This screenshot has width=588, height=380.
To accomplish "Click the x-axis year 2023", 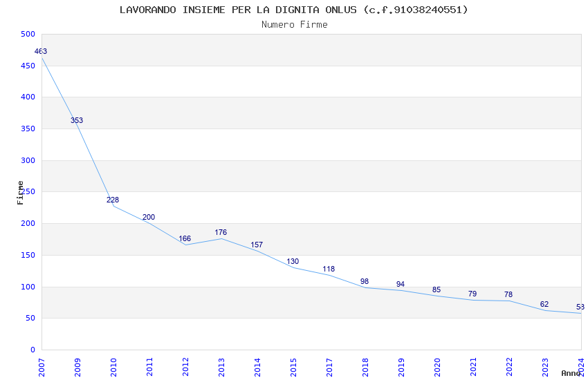I will click(545, 368).
